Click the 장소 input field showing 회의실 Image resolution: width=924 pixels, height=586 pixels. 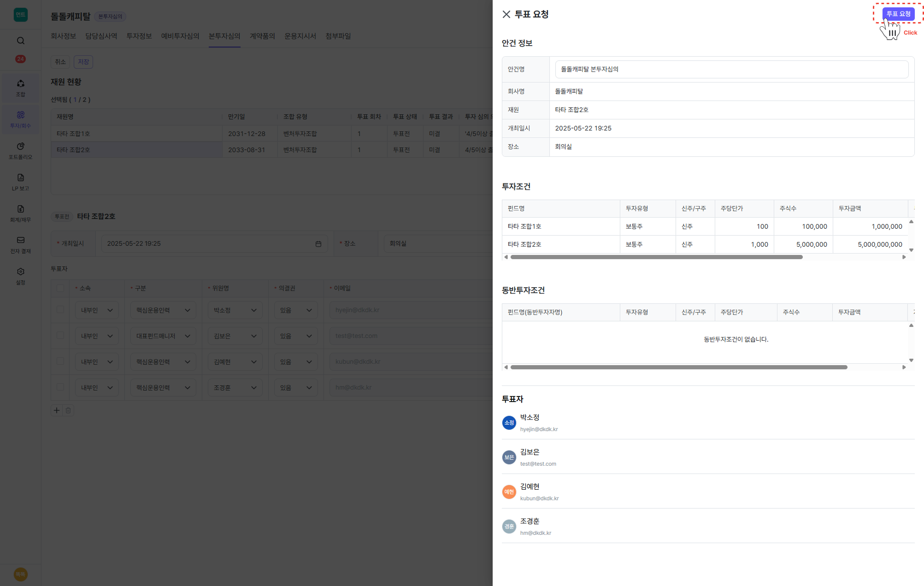438,243
